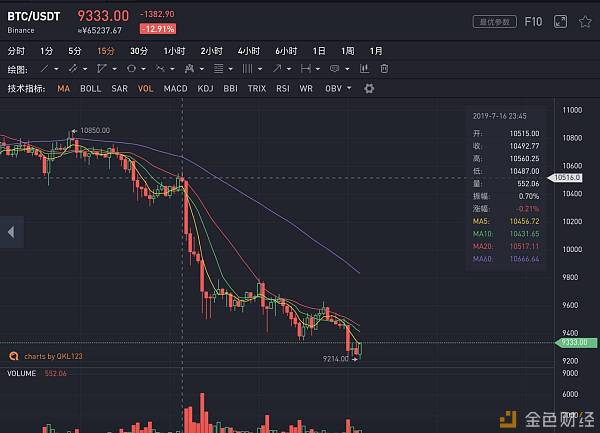Click the trash icon to delete drawings
This screenshot has height=433, width=600.
pos(384,69)
